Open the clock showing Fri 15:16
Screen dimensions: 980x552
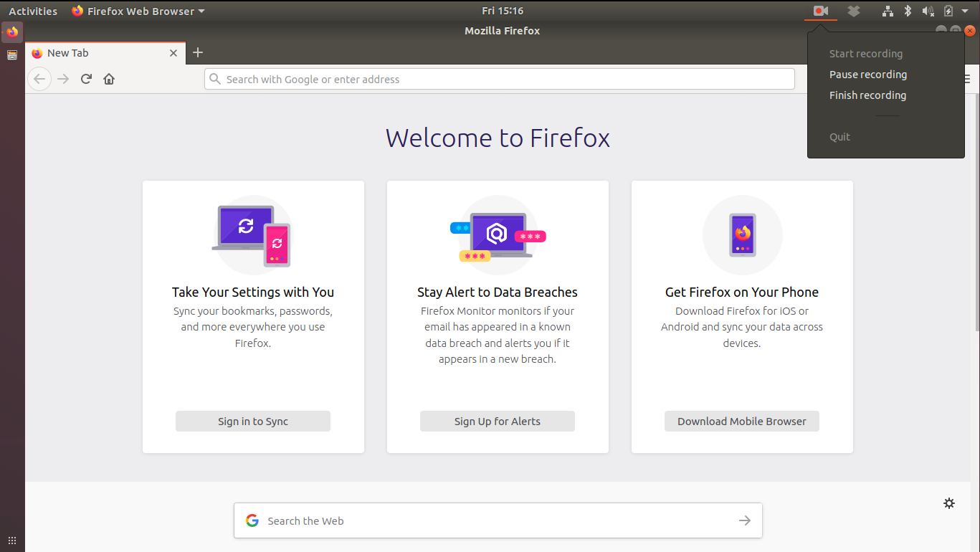click(503, 11)
